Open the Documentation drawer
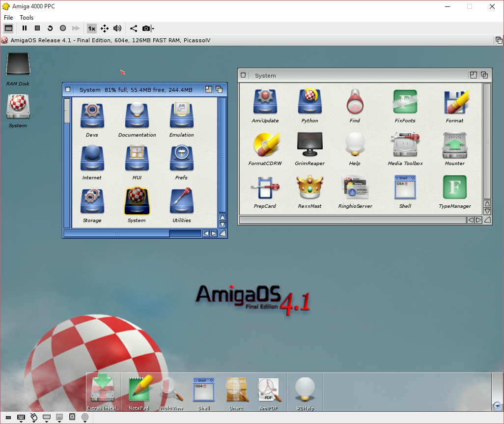The height and width of the screenshot is (424, 504). point(137,115)
